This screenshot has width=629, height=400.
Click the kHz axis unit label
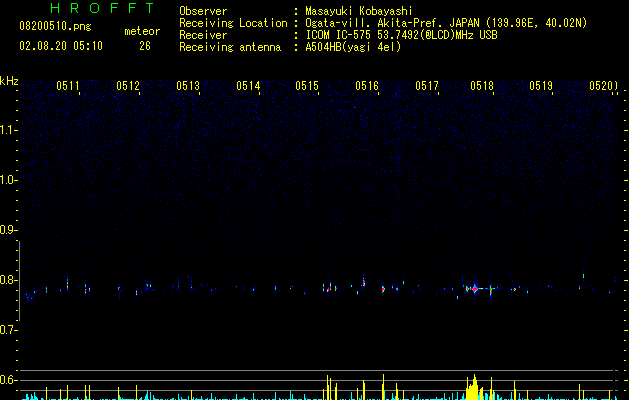[9, 81]
